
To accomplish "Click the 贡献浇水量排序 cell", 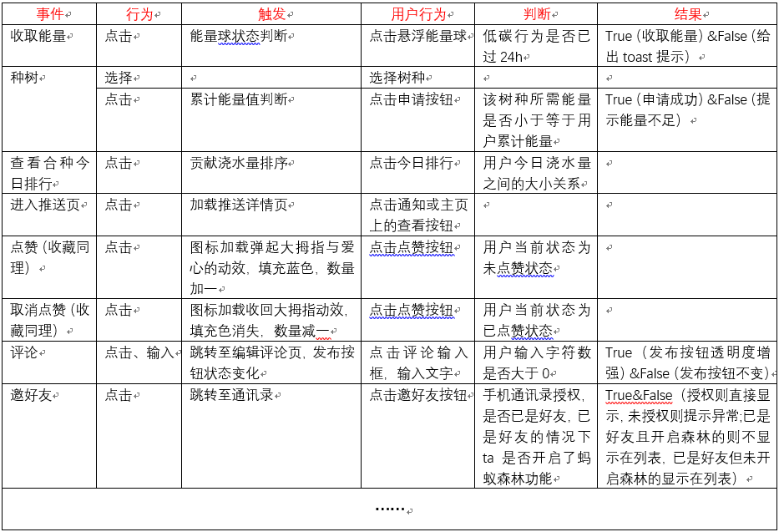I will click(x=239, y=163).
